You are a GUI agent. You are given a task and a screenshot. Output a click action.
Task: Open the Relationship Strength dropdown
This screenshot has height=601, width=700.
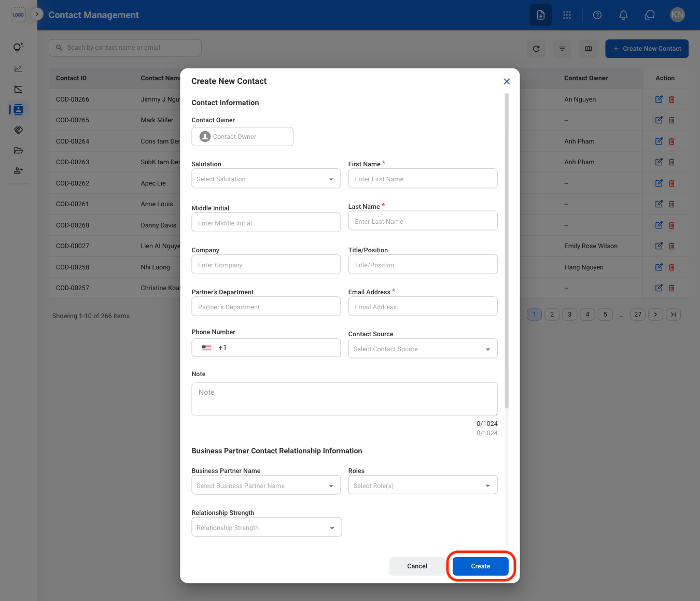267,527
